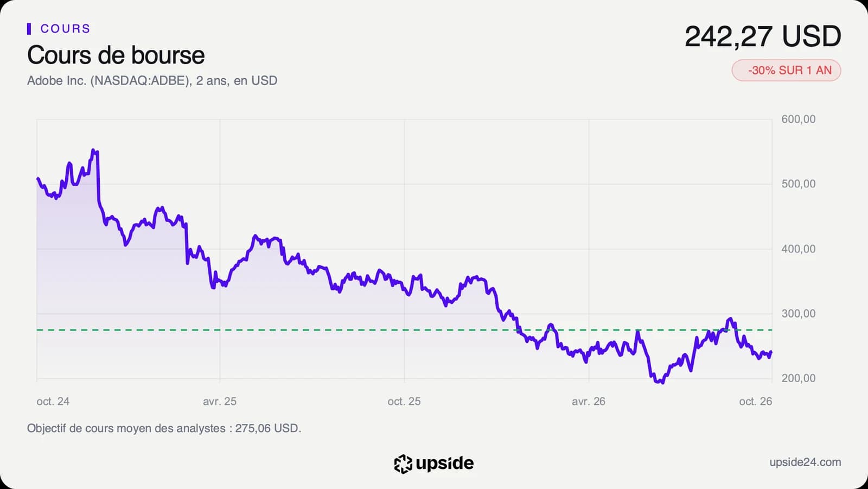Viewport: 868px width, 489px height.
Task: Click the analyst target price footnote
Action: (x=164, y=428)
